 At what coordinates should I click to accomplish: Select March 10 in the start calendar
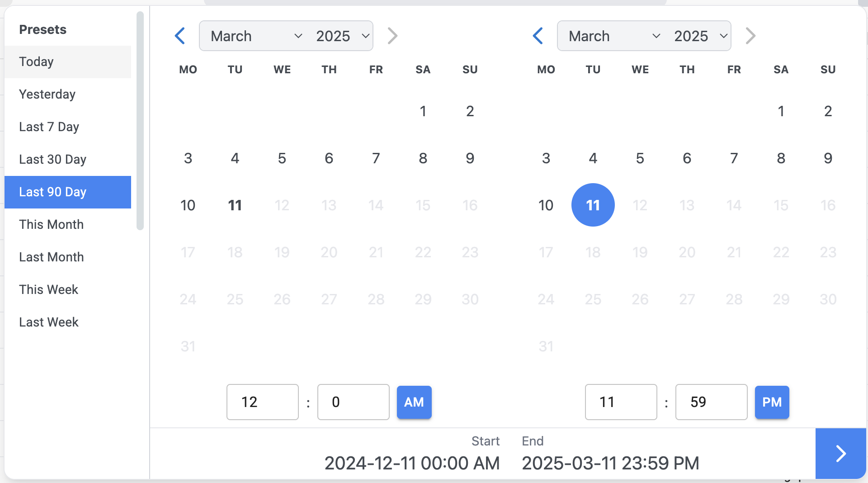click(188, 205)
